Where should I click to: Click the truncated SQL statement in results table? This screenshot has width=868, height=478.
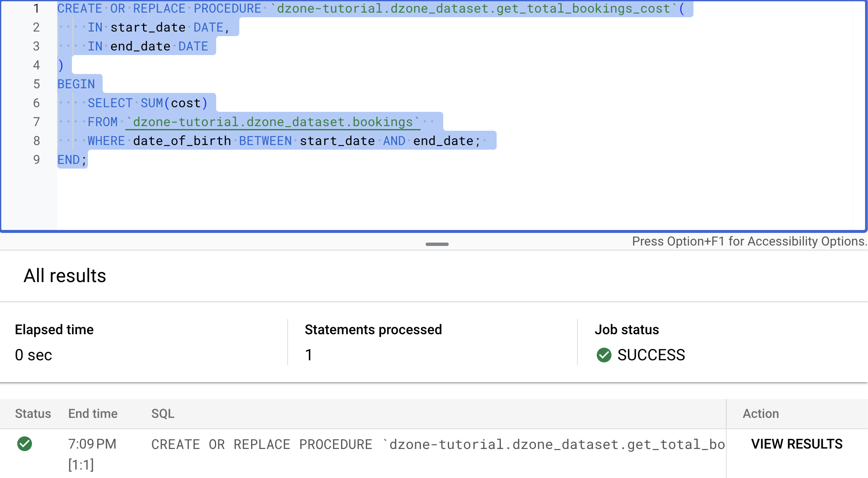coord(437,444)
